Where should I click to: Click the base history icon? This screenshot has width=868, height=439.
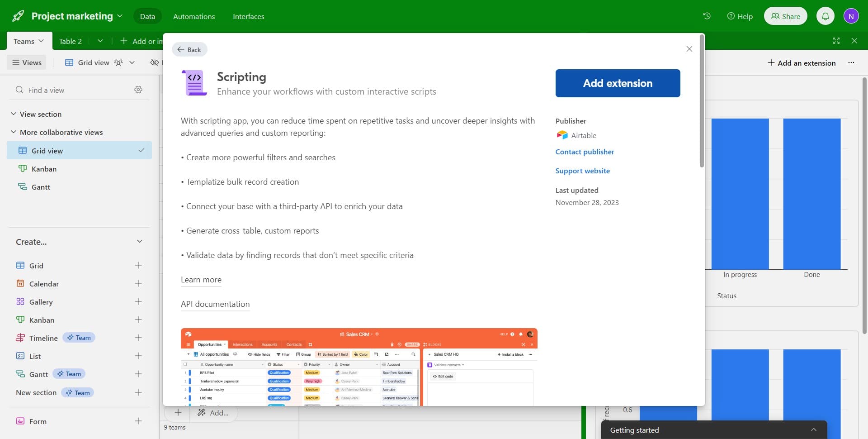coord(707,15)
